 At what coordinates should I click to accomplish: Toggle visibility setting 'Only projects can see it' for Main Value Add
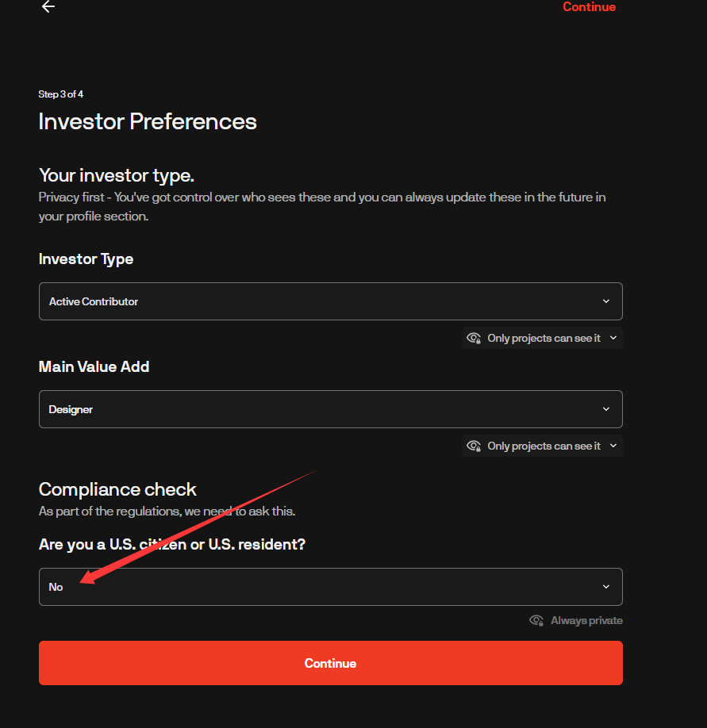coord(544,446)
